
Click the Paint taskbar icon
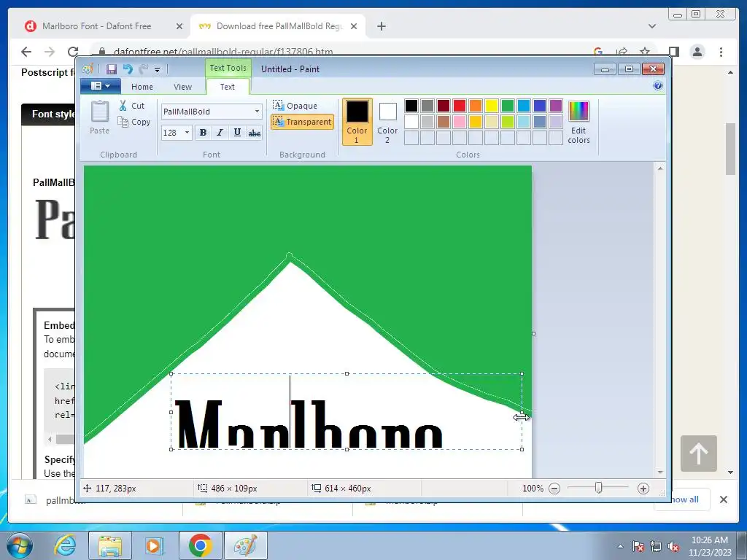tap(245, 545)
